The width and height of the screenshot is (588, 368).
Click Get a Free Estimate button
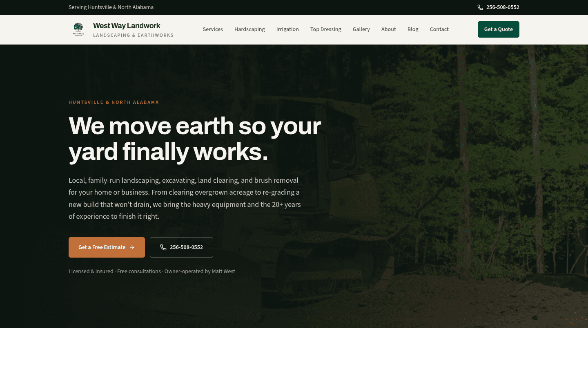[107, 247]
